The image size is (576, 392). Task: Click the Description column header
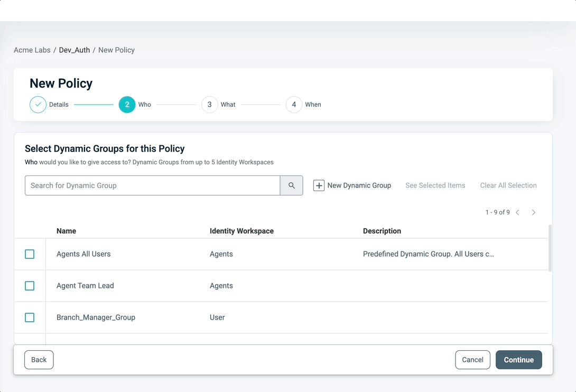(x=382, y=231)
